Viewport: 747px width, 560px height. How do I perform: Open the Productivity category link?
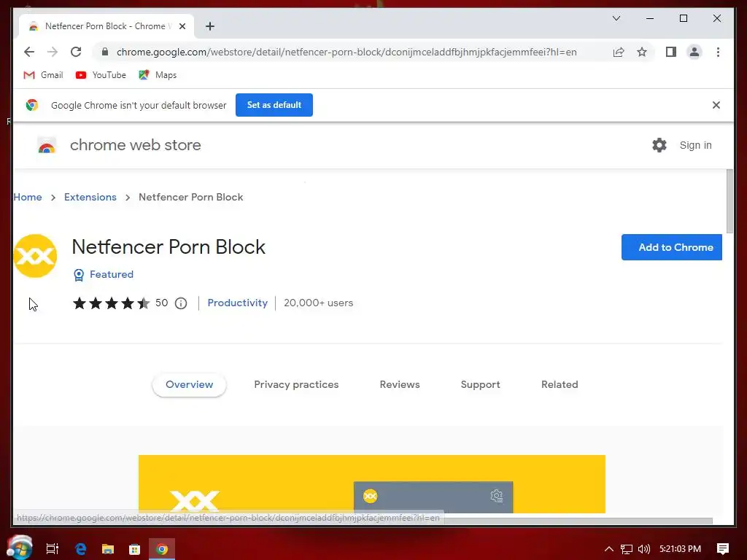[237, 303]
